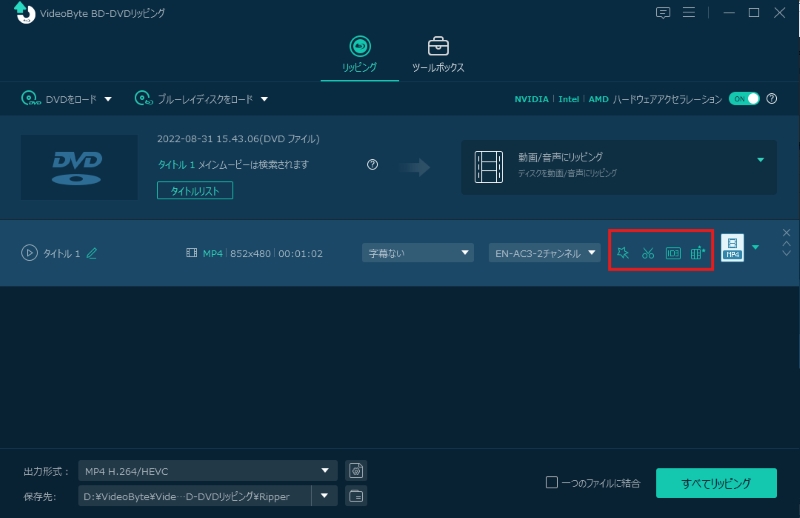Move タイトル 1 down with arrow
Viewport: 800px width, 518px height.
pyautogui.click(x=786, y=253)
